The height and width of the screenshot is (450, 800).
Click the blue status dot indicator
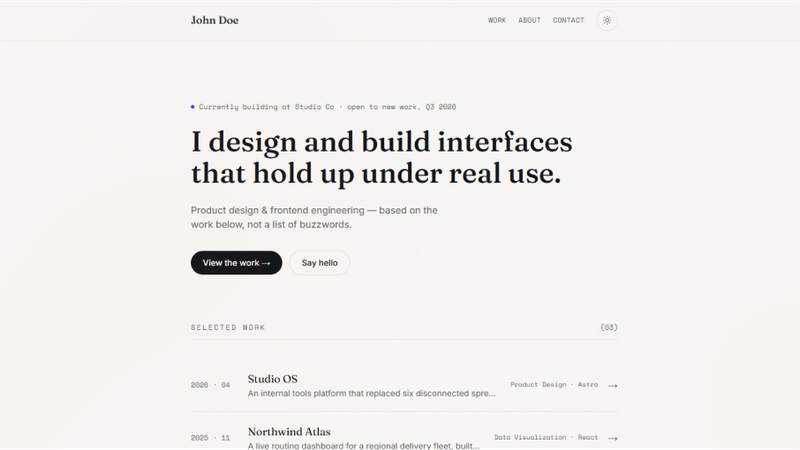click(192, 107)
